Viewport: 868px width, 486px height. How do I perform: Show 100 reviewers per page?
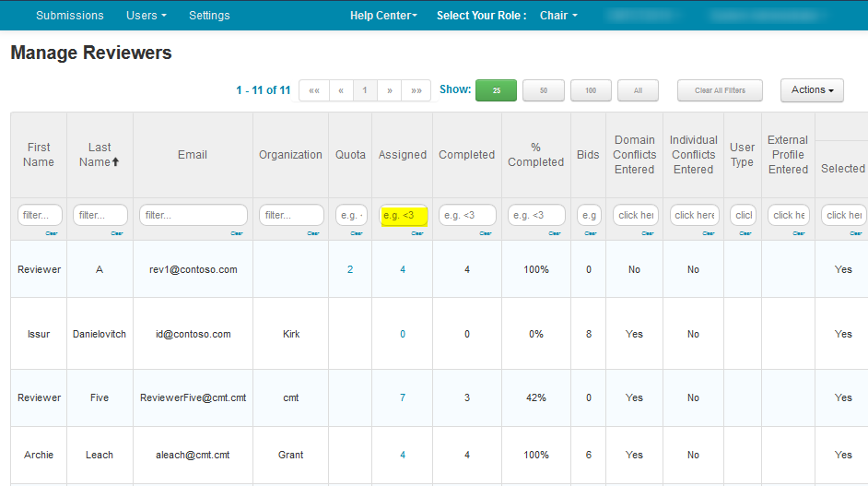pos(591,90)
